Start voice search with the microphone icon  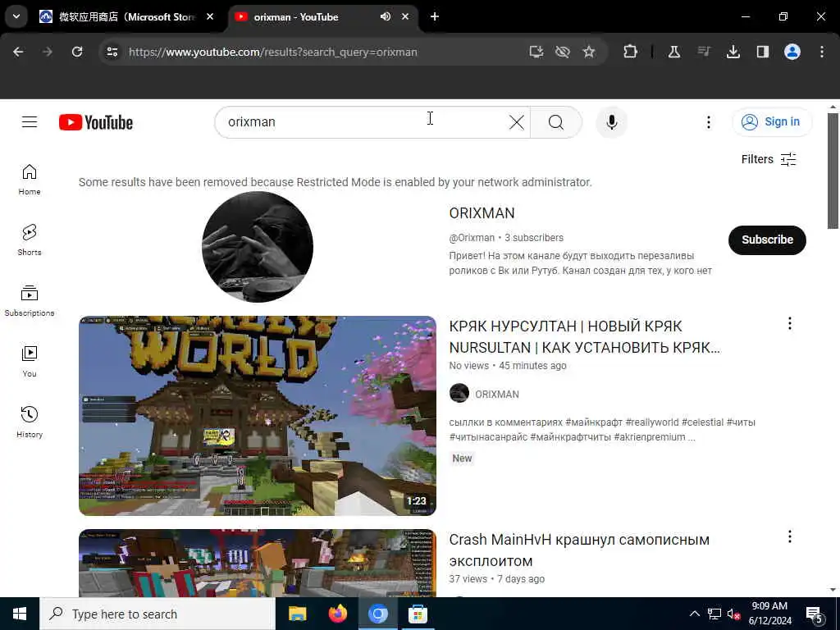coord(611,122)
